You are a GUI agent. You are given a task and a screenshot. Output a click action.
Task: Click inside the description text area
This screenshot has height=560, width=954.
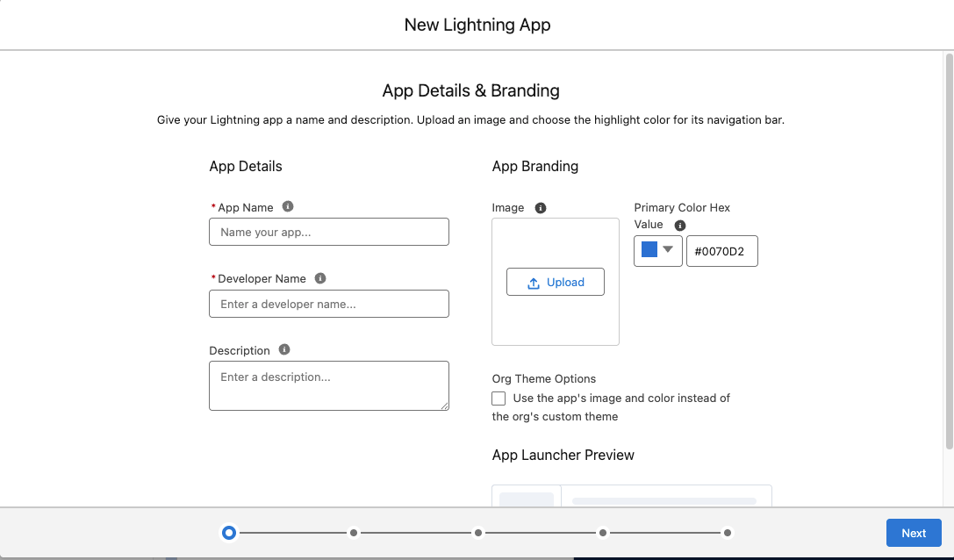[328, 385]
